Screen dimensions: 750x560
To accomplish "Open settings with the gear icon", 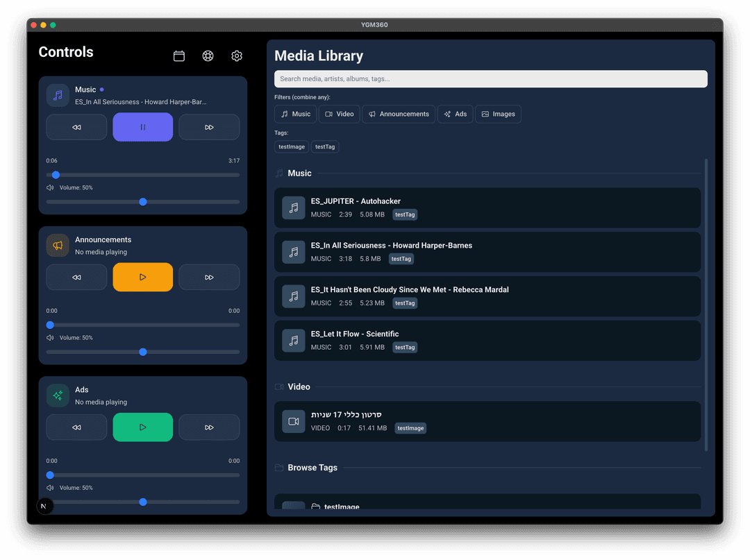I will (237, 56).
